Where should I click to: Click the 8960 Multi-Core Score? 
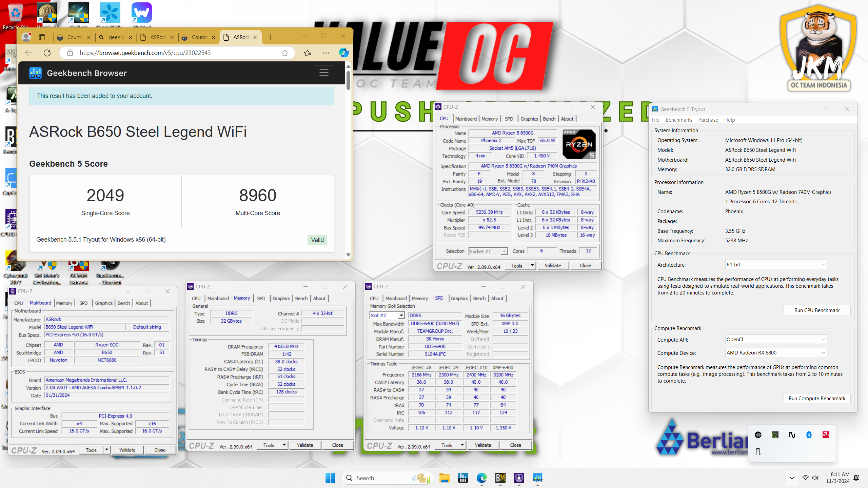click(258, 196)
